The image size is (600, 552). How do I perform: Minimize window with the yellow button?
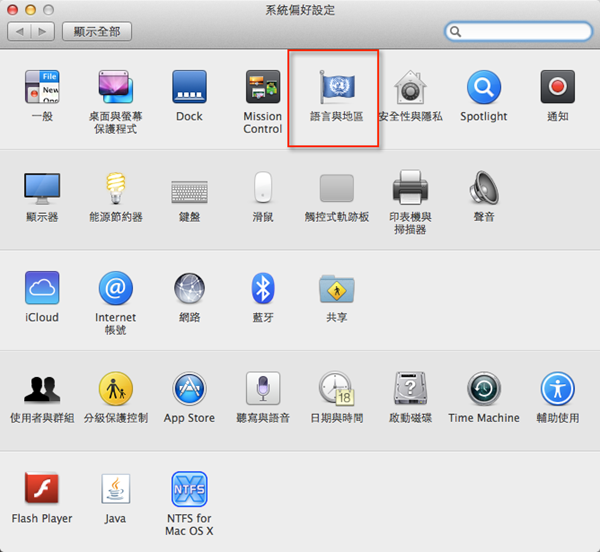coord(30,10)
